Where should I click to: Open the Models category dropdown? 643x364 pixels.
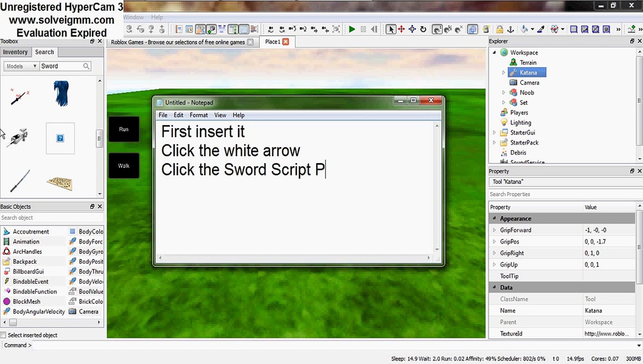coord(21,66)
